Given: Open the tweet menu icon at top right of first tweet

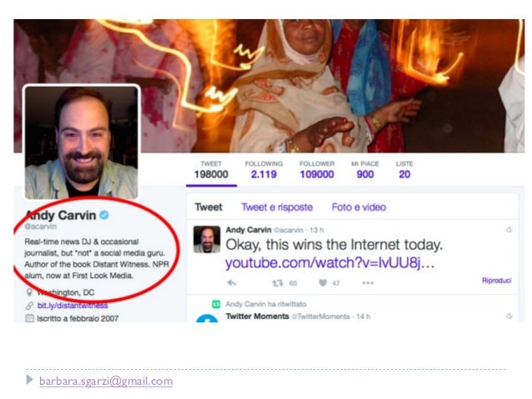Looking at the screenshot, I should coord(509,230).
